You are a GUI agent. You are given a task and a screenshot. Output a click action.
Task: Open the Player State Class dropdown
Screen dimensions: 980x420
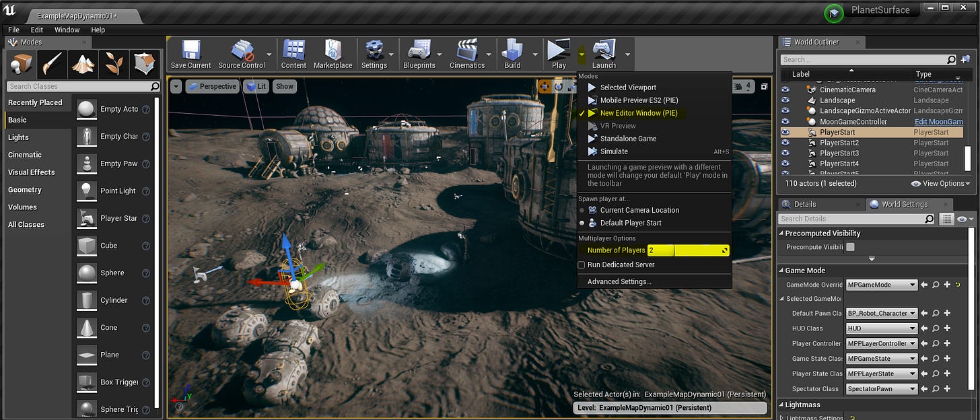click(x=882, y=374)
